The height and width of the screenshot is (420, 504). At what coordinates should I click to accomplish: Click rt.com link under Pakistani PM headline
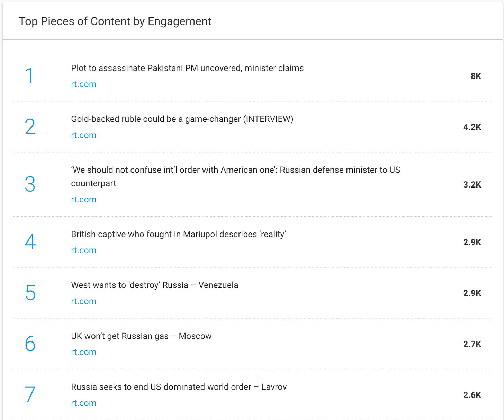(x=83, y=84)
